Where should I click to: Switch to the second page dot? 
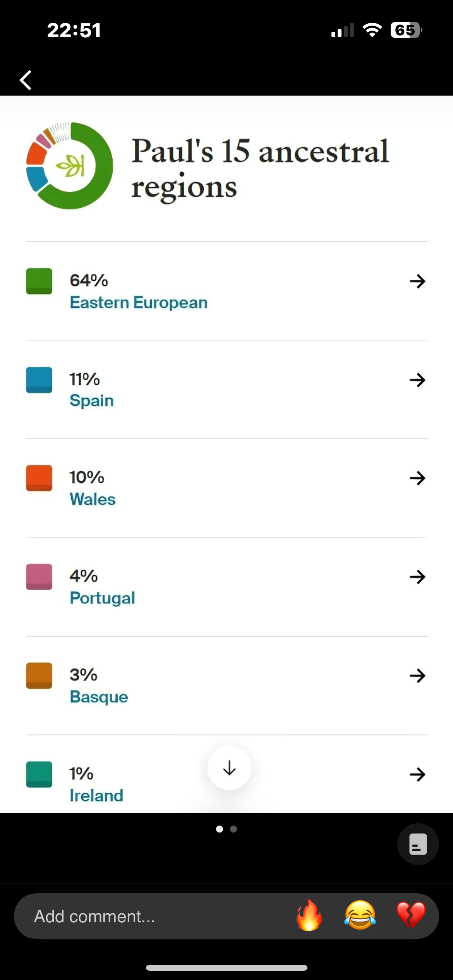tap(233, 829)
